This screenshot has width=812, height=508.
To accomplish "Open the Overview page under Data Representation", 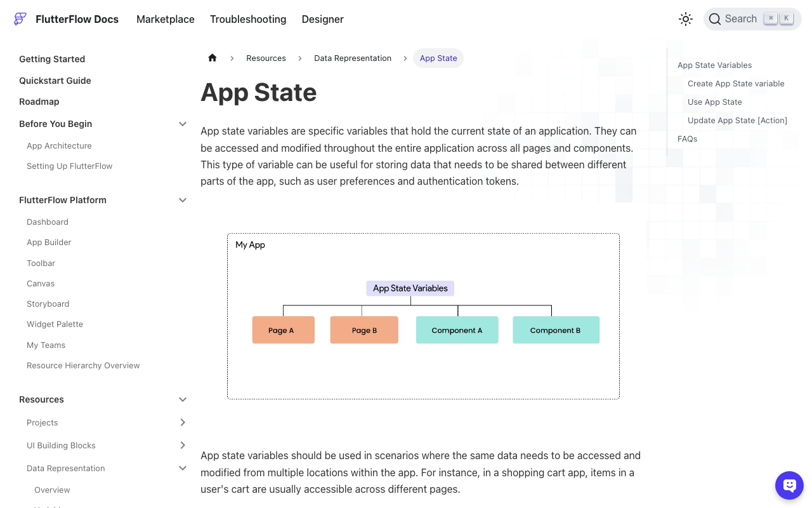I will click(52, 490).
